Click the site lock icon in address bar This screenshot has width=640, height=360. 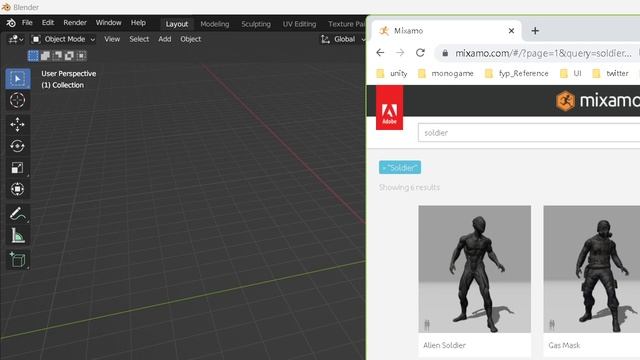point(445,53)
